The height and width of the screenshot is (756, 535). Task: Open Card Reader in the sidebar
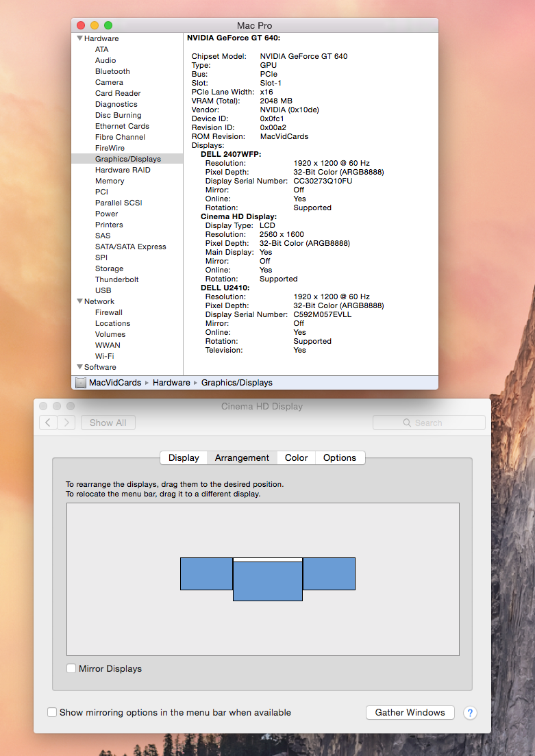coord(118,93)
